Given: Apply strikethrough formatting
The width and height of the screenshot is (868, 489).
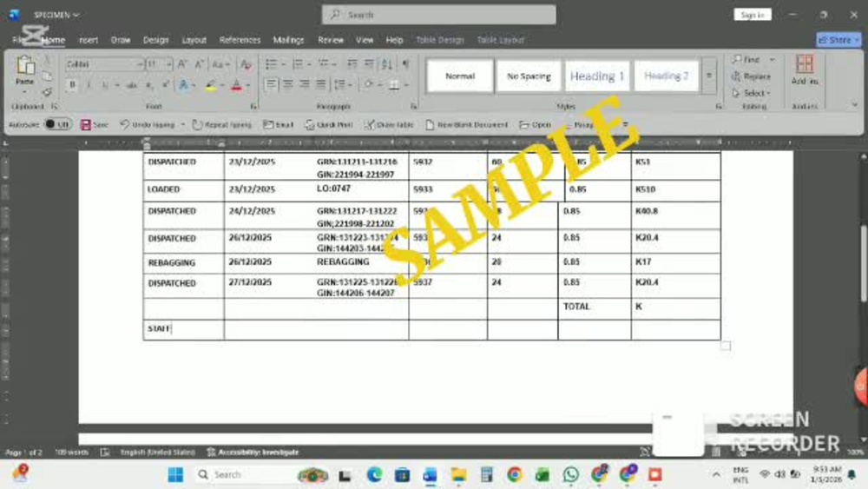Looking at the screenshot, I should [132, 85].
